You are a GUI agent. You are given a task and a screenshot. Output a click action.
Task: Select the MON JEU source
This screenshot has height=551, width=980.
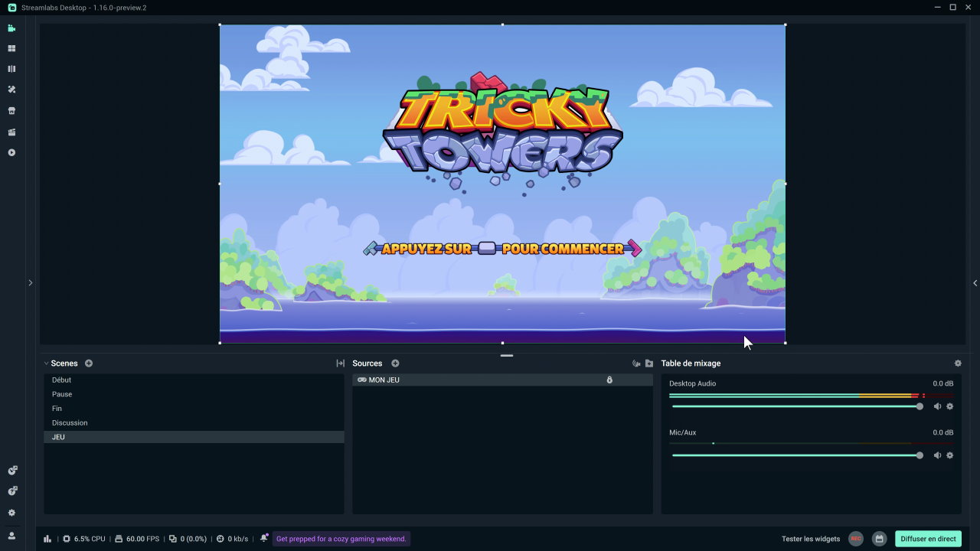[x=502, y=380]
